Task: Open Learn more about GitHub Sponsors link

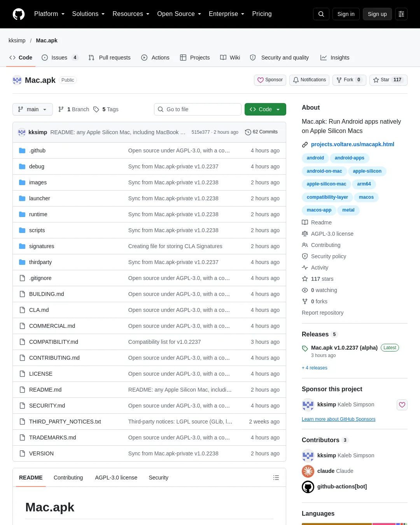Action: 338,419
